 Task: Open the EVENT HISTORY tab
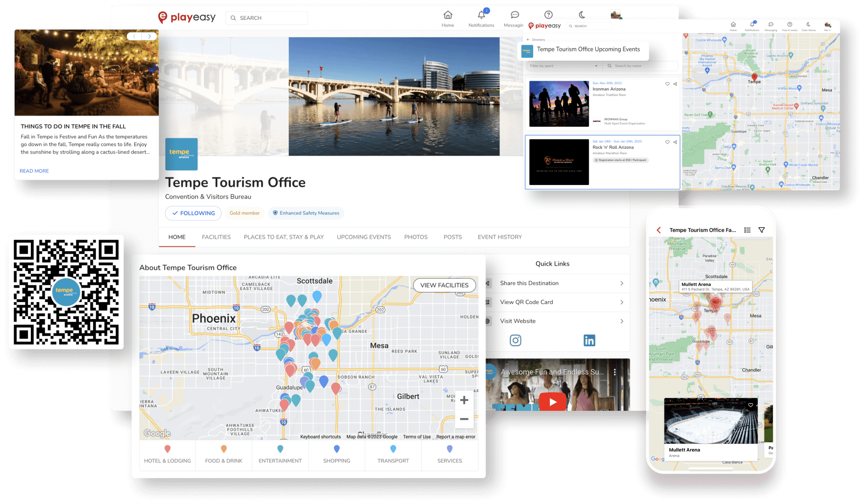pos(499,237)
